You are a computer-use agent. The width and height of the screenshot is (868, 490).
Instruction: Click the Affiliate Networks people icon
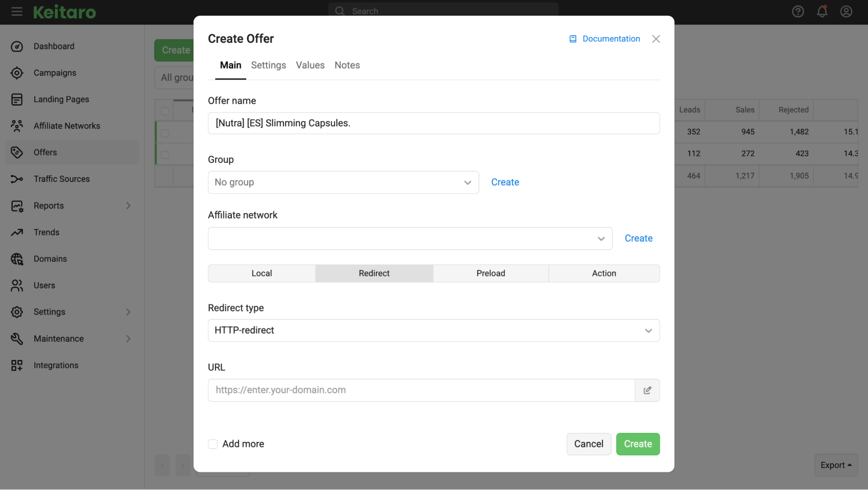point(17,126)
